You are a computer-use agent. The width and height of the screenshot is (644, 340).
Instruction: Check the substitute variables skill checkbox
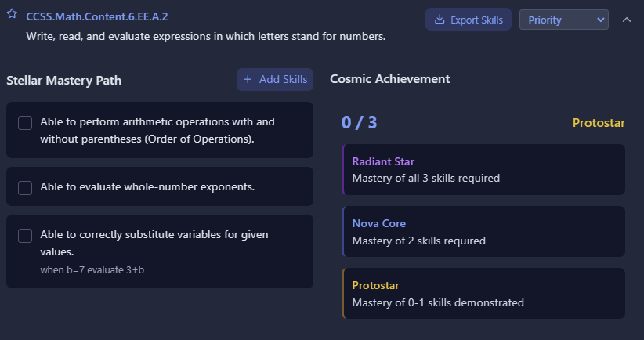25,235
